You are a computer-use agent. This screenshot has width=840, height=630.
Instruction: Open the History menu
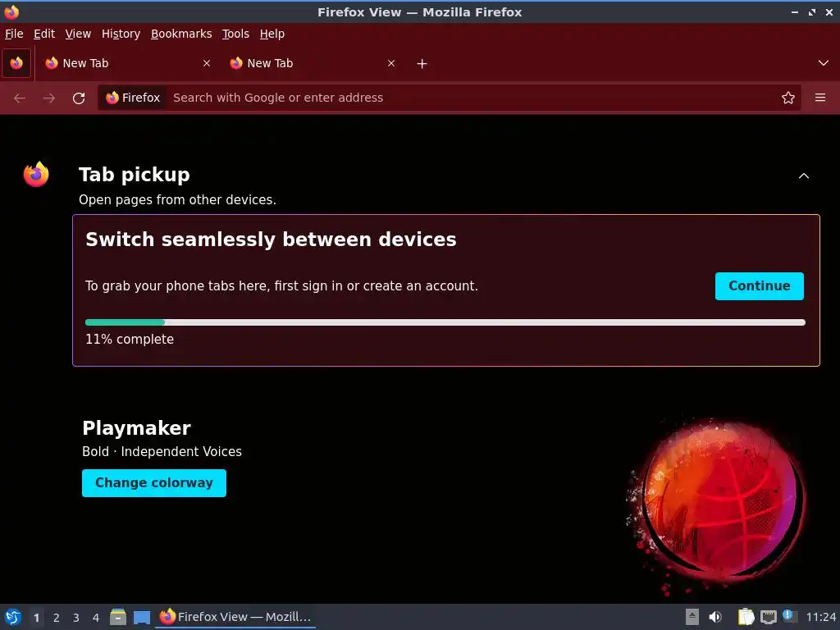pyautogui.click(x=121, y=34)
